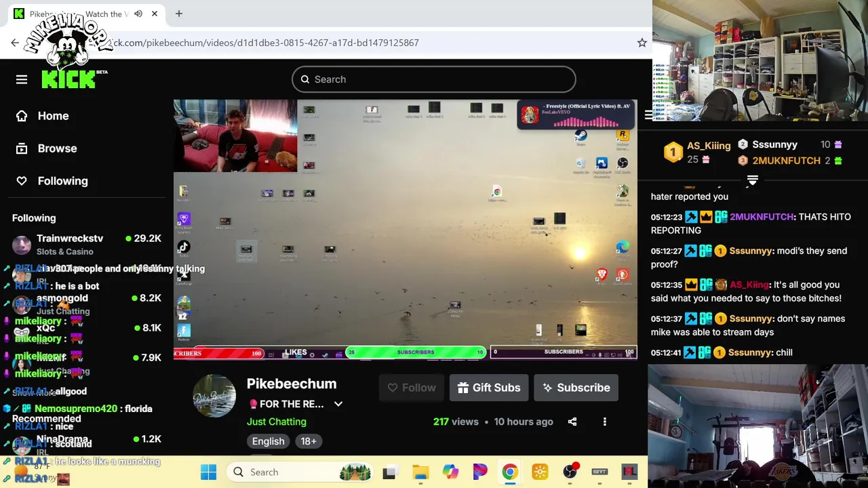Click AS_Kiiing in the top gifters
The image size is (868, 488).
709,146
